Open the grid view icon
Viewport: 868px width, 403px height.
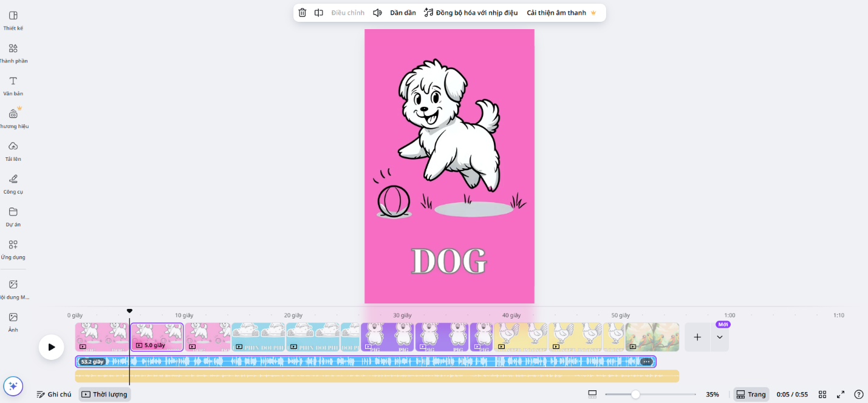822,395
